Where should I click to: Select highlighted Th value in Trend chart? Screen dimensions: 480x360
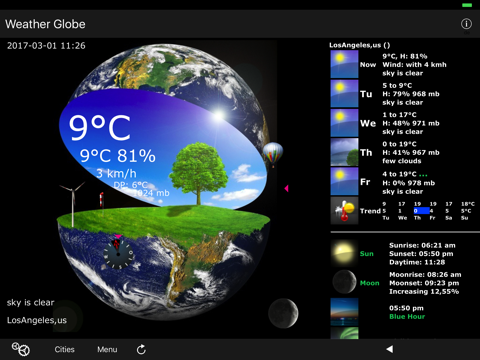[x=421, y=211]
